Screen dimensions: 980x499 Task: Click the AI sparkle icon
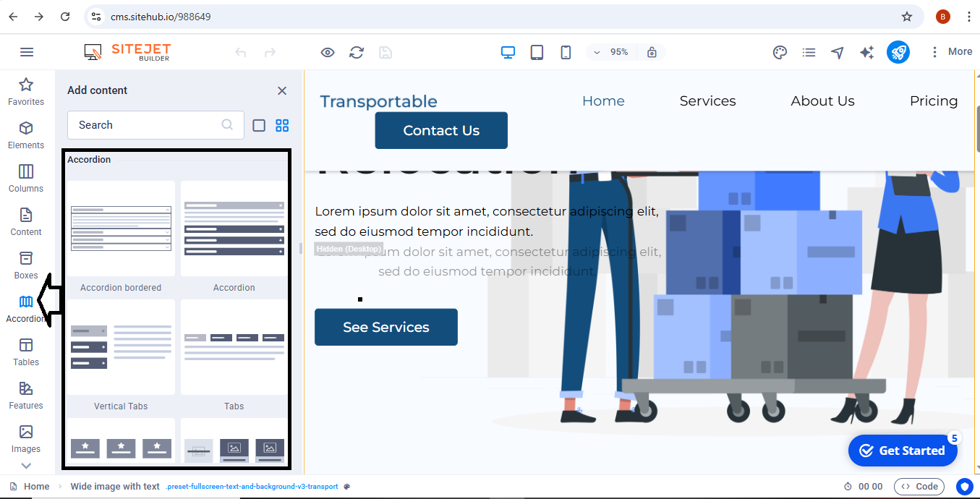pyautogui.click(x=866, y=52)
